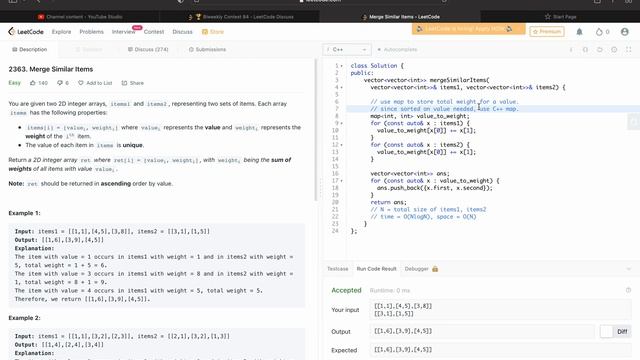Click the streak flame counter icon
The height and width of the screenshot is (360, 640).
(x=599, y=31)
